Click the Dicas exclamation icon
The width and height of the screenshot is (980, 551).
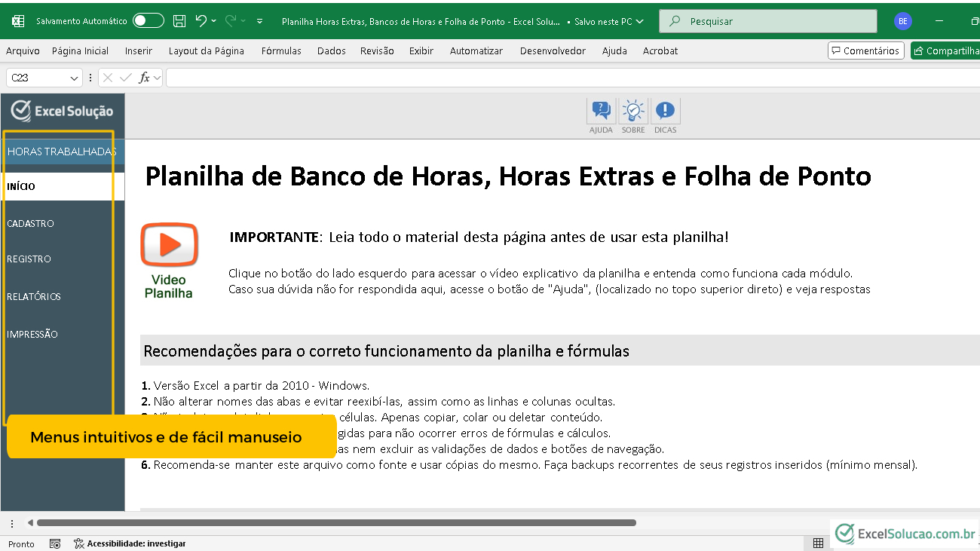[x=665, y=112]
